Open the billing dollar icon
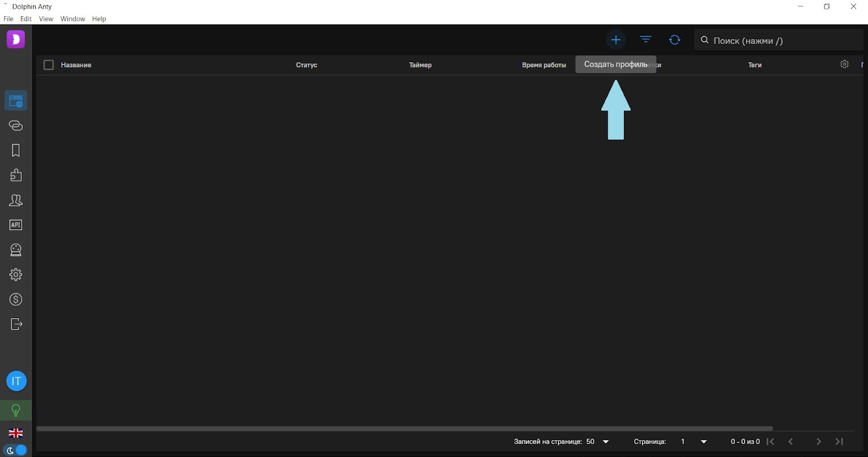The height and width of the screenshot is (457, 868). coord(16,299)
